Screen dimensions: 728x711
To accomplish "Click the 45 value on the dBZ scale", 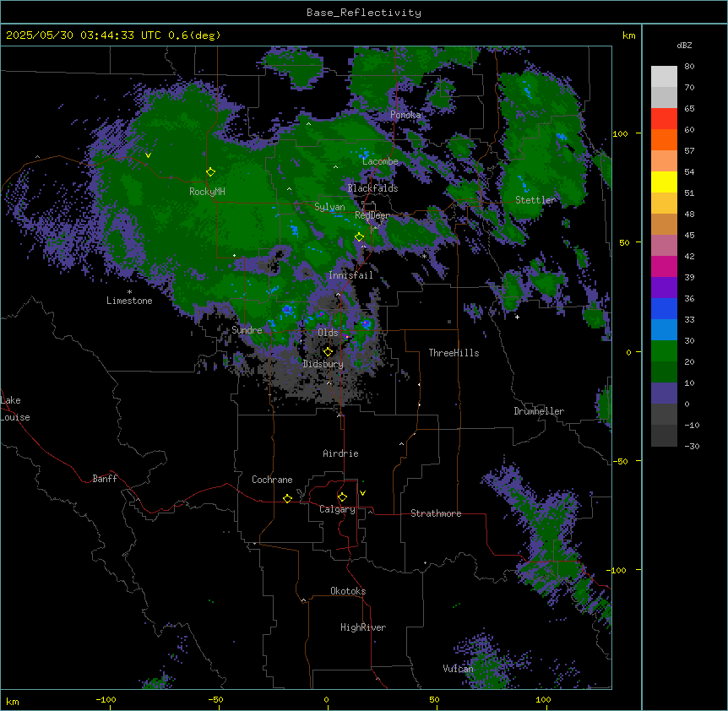I will click(689, 236).
